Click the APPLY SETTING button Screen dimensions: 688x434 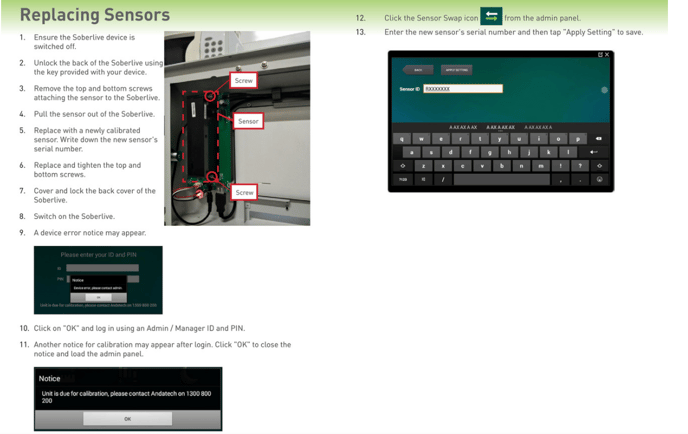[x=456, y=70]
